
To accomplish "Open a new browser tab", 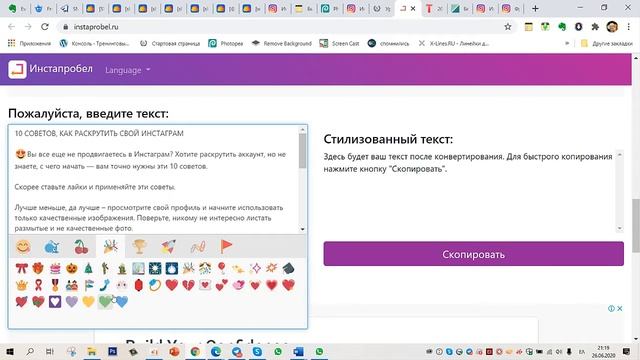I will [x=535, y=8].
